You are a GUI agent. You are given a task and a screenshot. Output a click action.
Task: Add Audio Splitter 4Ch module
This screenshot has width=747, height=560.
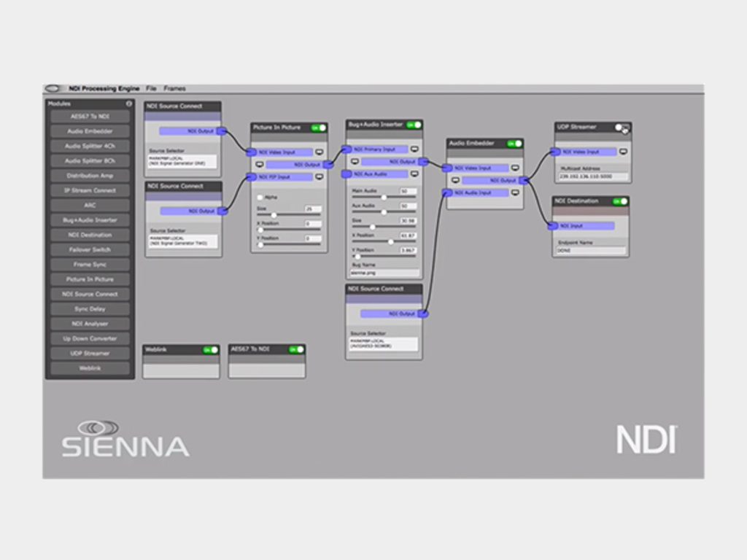click(x=90, y=146)
